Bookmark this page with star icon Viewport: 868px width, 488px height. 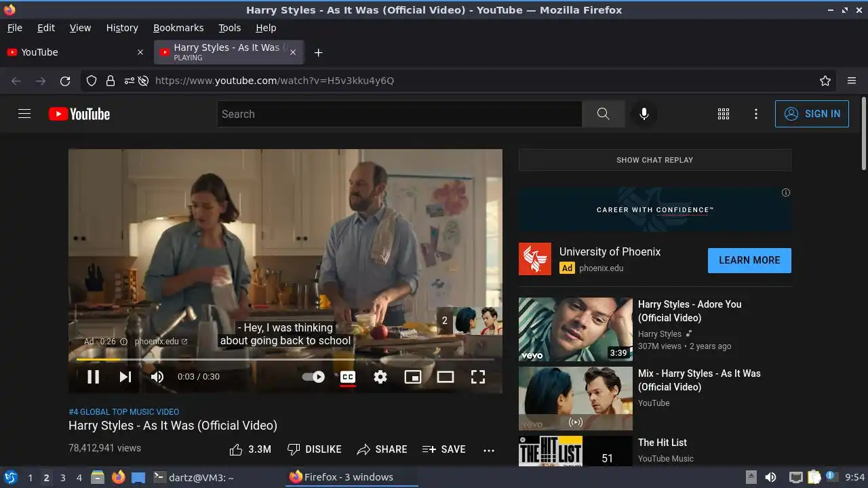pyautogui.click(x=825, y=81)
